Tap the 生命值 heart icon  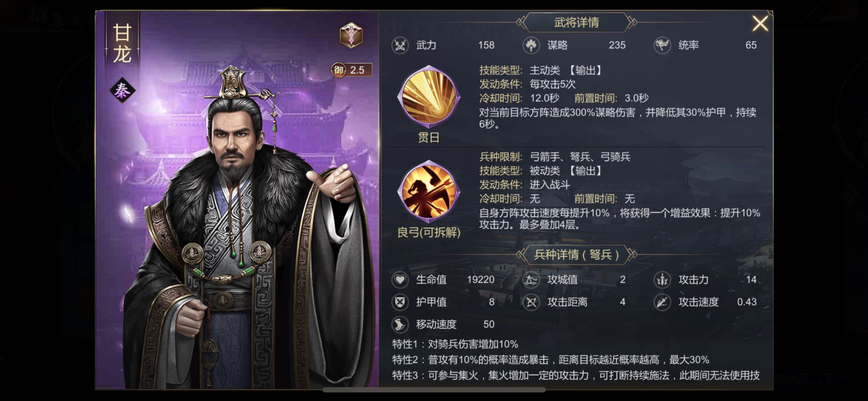pyautogui.click(x=400, y=280)
